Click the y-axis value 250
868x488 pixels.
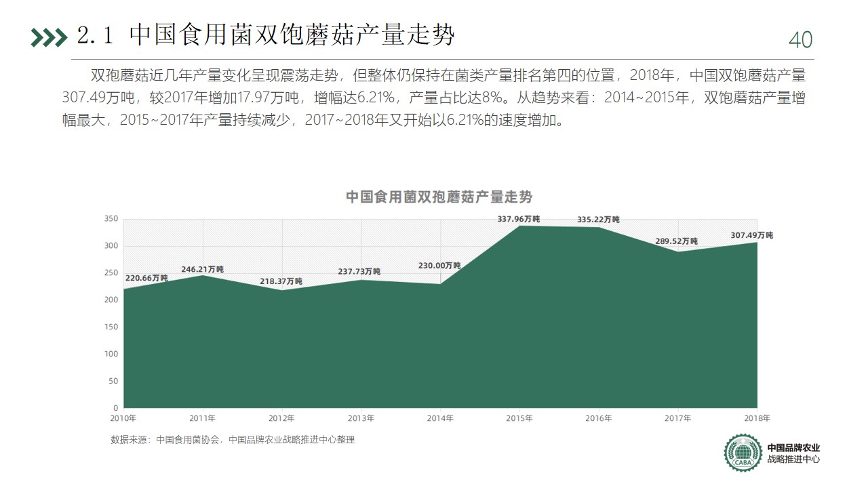(x=112, y=273)
